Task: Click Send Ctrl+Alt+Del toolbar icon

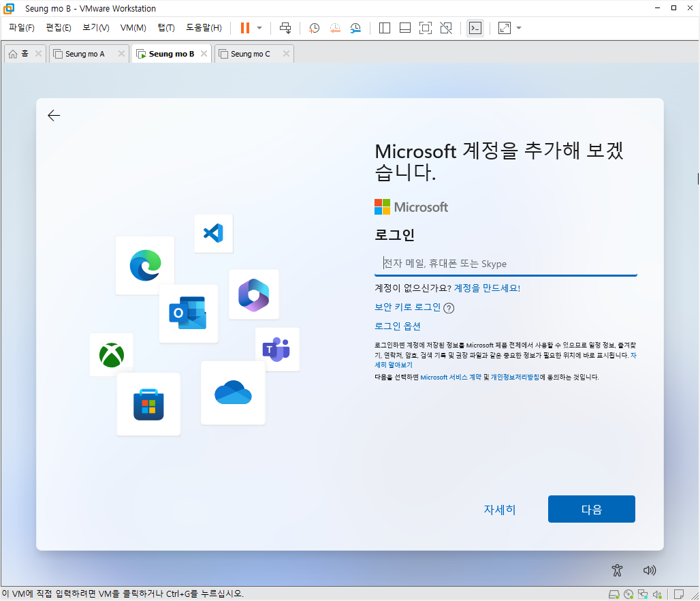Action: click(x=285, y=28)
